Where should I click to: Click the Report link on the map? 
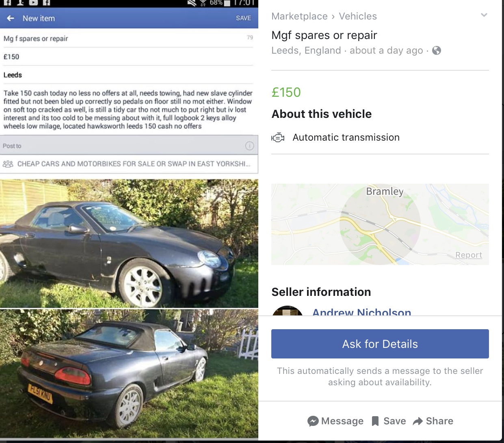(469, 255)
